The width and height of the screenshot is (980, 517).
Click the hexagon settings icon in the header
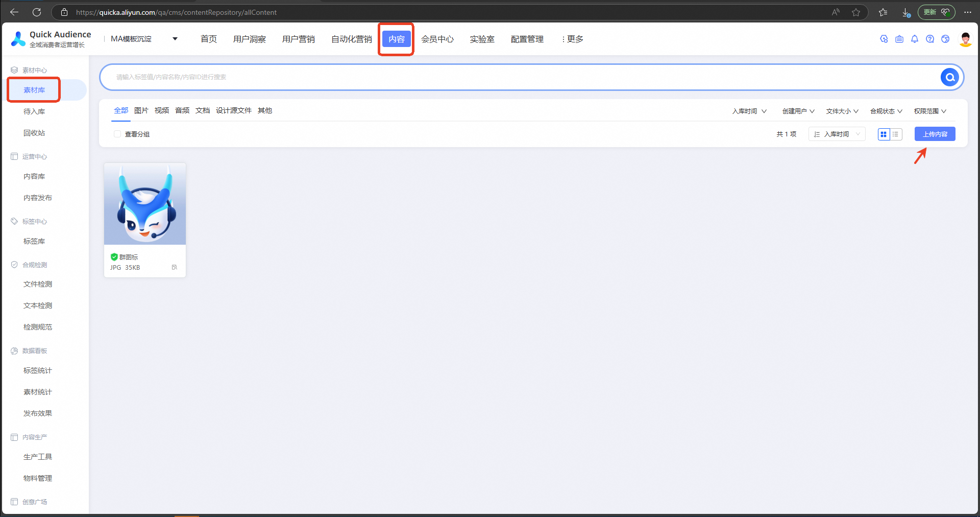884,39
